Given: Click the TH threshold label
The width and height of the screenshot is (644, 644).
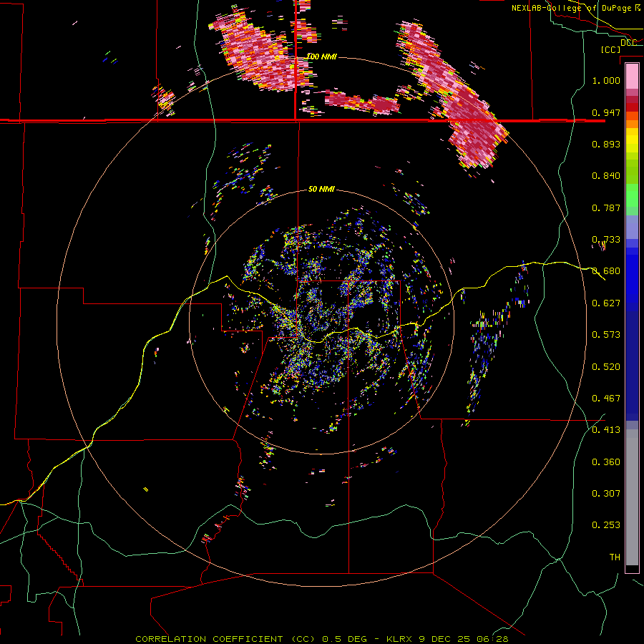Looking at the screenshot, I should [615, 557].
